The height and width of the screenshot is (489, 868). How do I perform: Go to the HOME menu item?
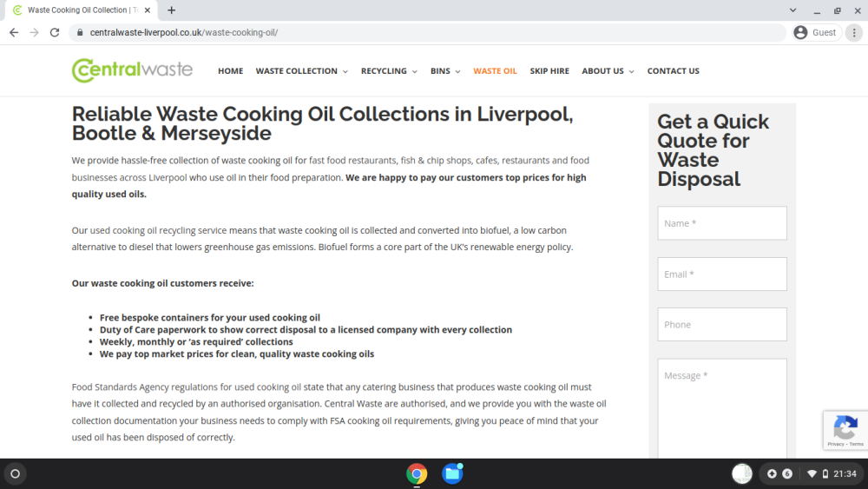tap(230, 71)
